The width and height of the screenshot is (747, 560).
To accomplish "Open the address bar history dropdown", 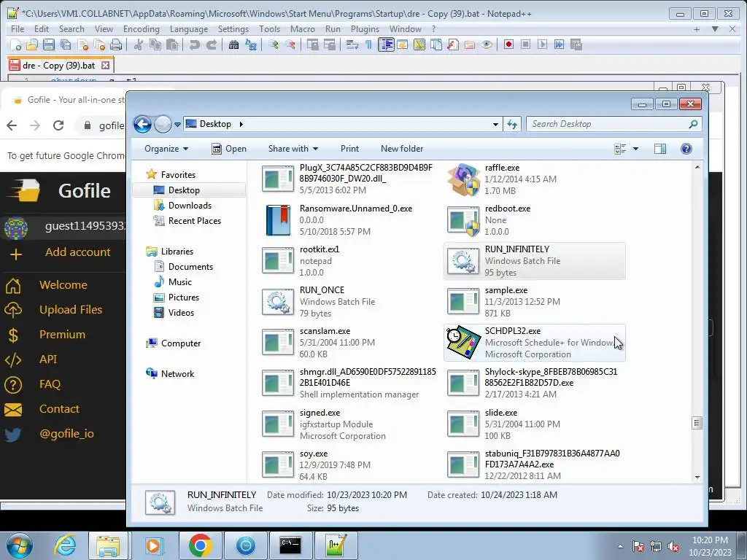I will [495, 124].
